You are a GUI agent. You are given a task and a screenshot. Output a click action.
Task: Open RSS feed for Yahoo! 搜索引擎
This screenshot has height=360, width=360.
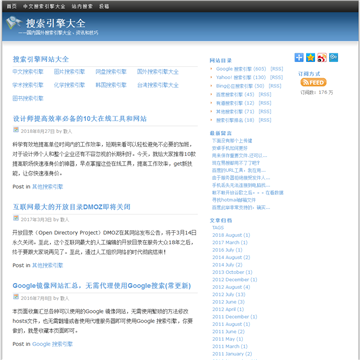point(276,77)
